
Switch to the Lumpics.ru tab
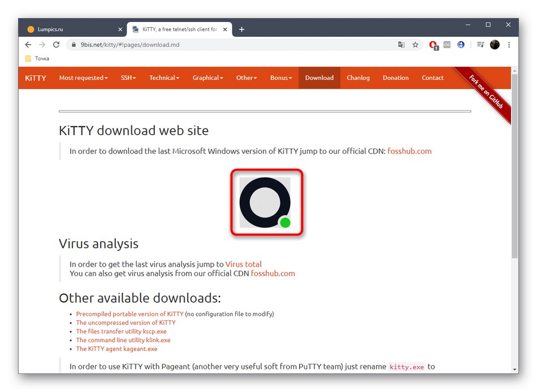click(73, 29)
